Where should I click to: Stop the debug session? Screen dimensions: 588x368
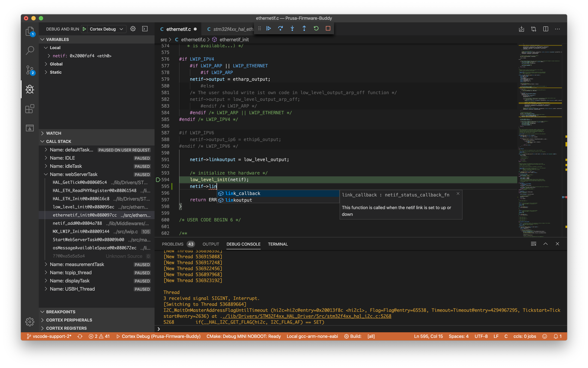click(x=328, y=28)
